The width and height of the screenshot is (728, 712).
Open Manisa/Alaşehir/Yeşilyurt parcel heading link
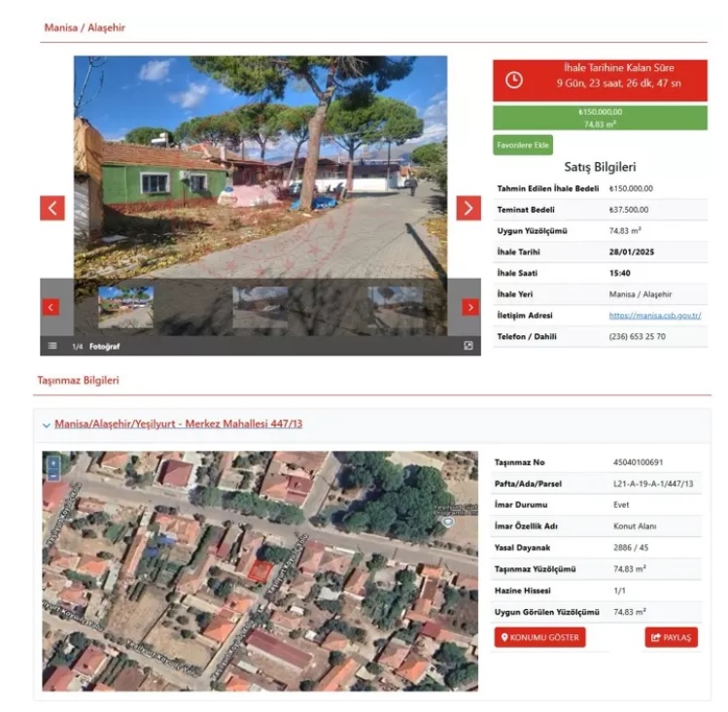coord(178,424)
